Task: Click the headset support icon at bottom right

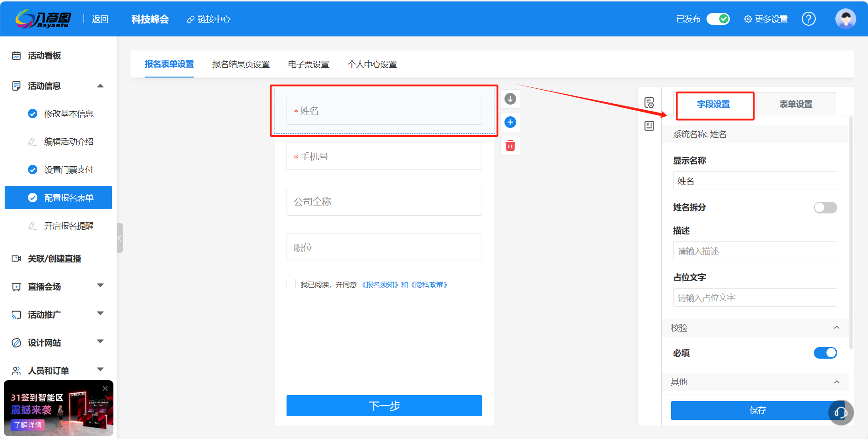Action: pyautogui.click(x=841, y=413)
